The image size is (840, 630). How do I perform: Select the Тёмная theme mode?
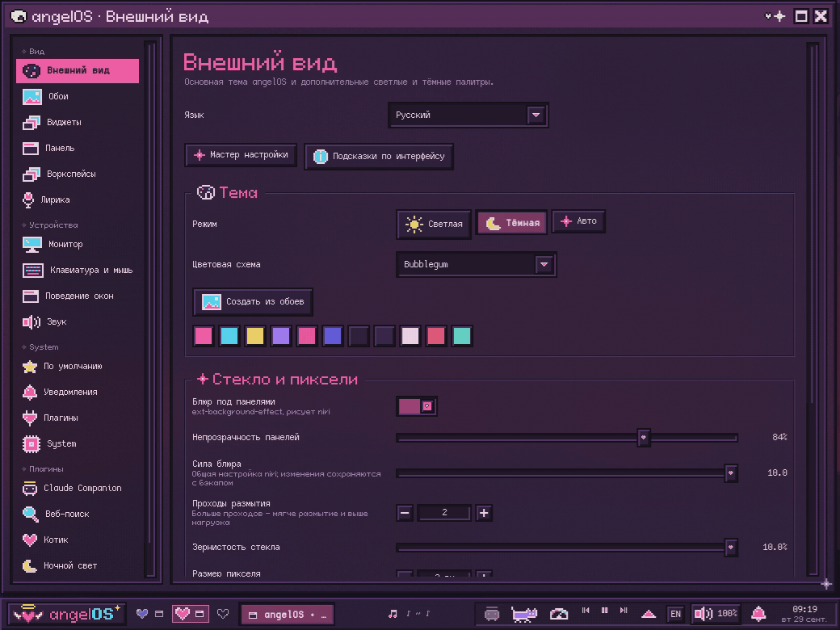tap(511, 223)
